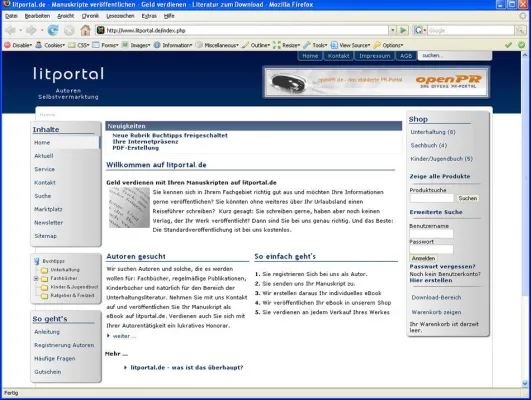Open the Cookies toolbar dropdown menu

[x=50, y=45]
